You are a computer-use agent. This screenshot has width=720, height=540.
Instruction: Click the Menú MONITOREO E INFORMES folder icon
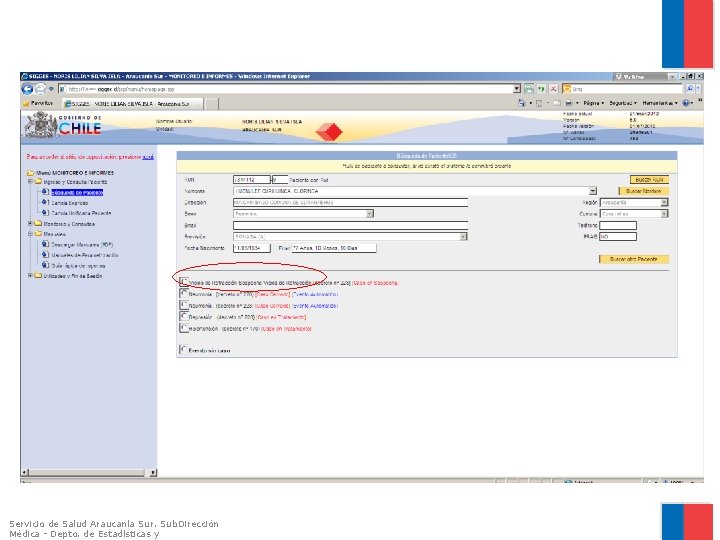pyautogui.click(x=30, y=173)
